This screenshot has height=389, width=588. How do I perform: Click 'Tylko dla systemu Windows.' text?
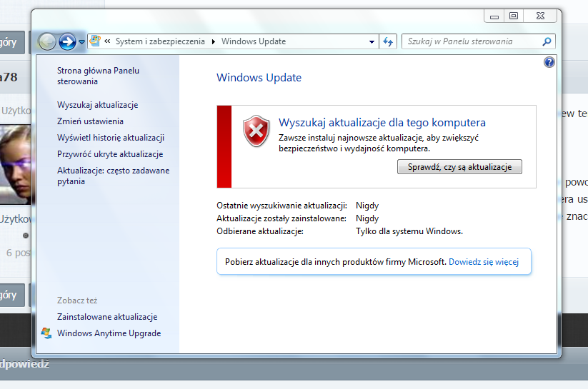409,231
